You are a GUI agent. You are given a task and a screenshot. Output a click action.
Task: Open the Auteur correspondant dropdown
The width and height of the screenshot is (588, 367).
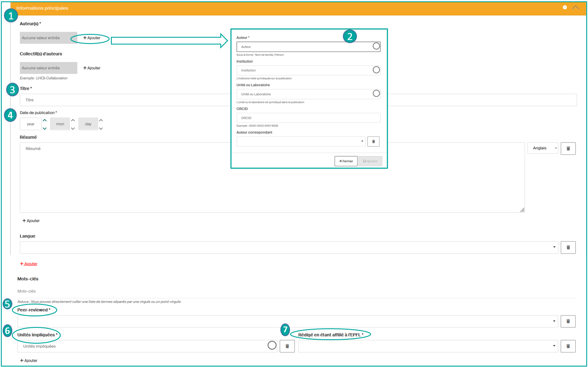tap(301, 141)
